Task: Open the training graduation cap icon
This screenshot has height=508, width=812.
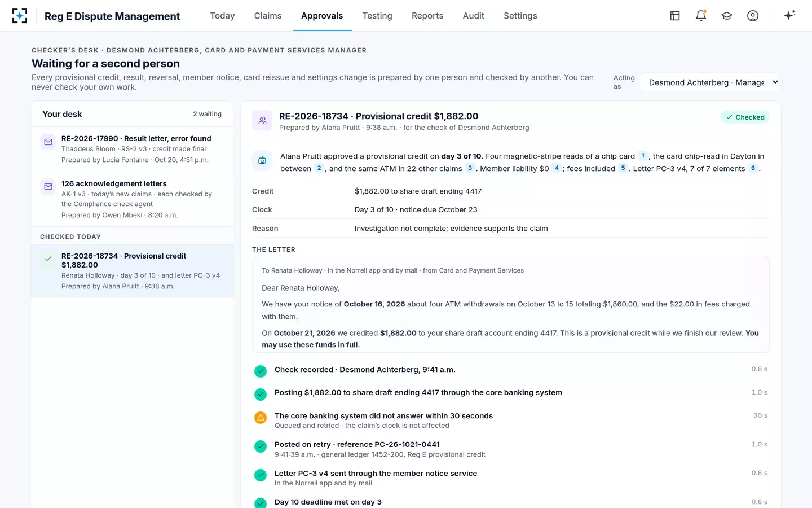Action: 727,16
